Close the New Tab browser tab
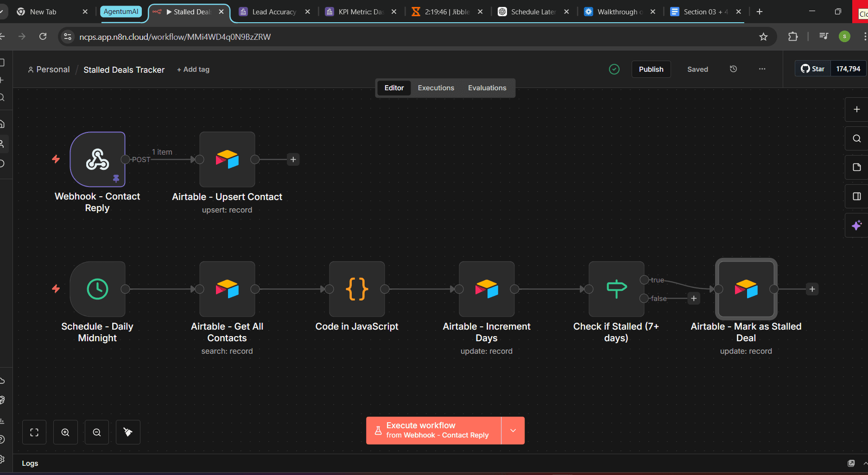Image resolution: width=868 pixels, height=475 pixels. pyautogui.click(x=85, y=12)
